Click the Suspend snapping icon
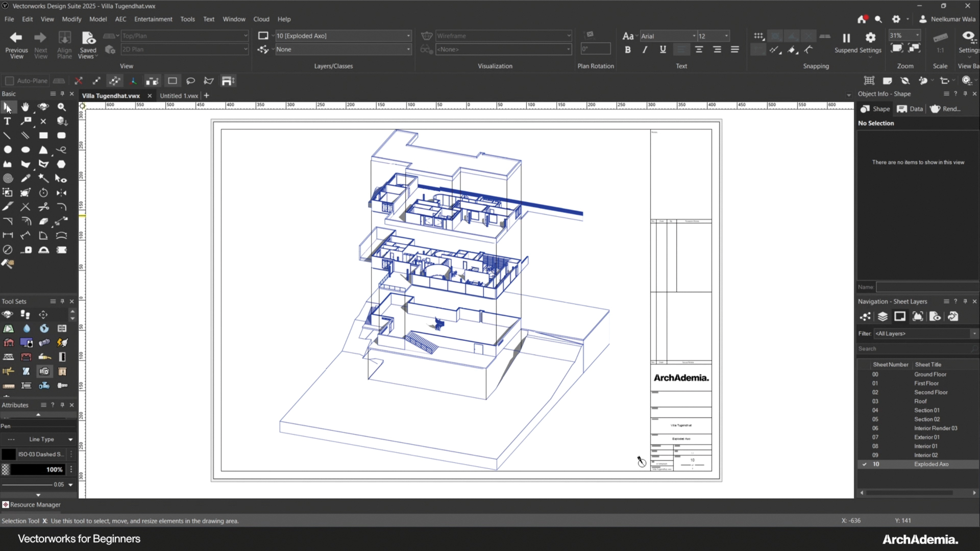Image resolution: width=980 pixels, height=551 pixels. 846,38
